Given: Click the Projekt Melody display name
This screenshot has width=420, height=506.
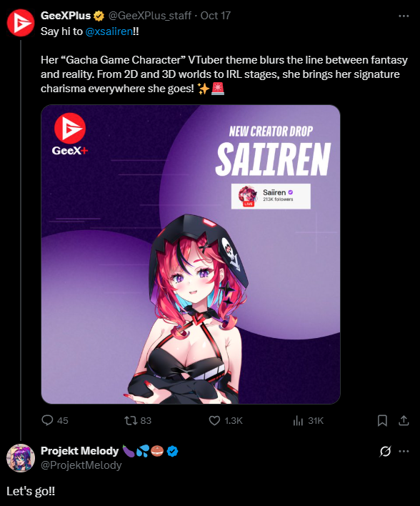Looking at the screenshot, I should click(x=80, y=451).
